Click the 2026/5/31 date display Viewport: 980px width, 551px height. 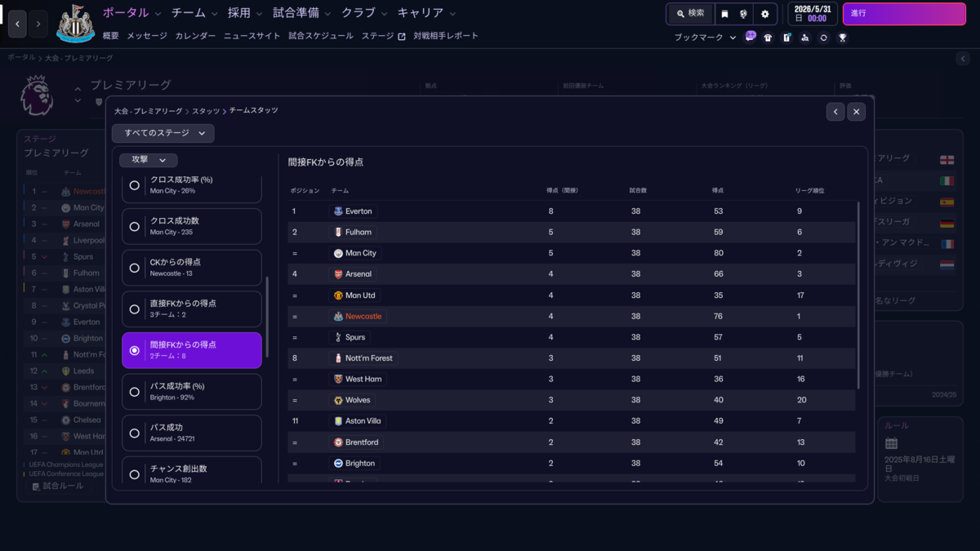coord(812,14)
